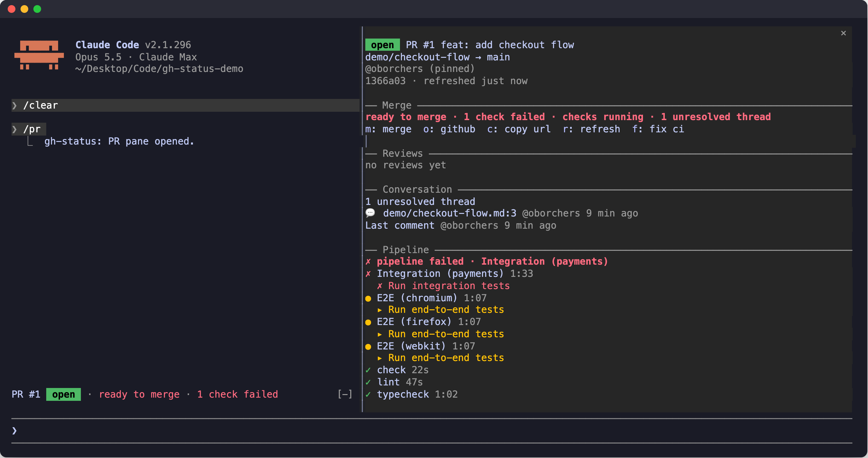Click the path '~/Desktop/Code/gh-status-demo'
868x458 pixels.
pos(159,69)
